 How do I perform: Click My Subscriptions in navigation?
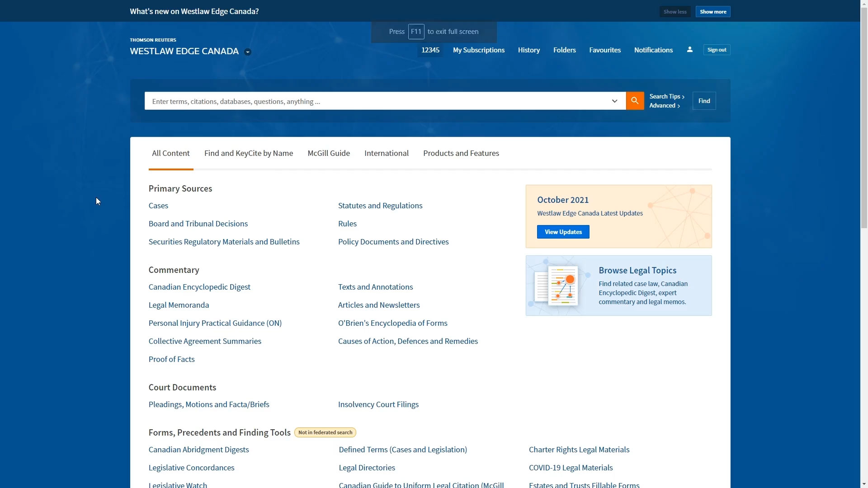tap(479, 49)
